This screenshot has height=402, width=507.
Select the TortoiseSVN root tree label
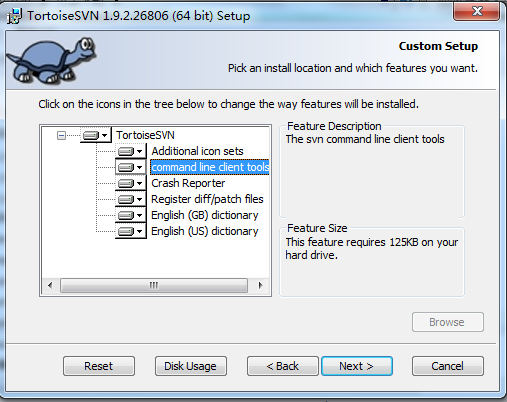pyautogui.click(x=145, y=135)
